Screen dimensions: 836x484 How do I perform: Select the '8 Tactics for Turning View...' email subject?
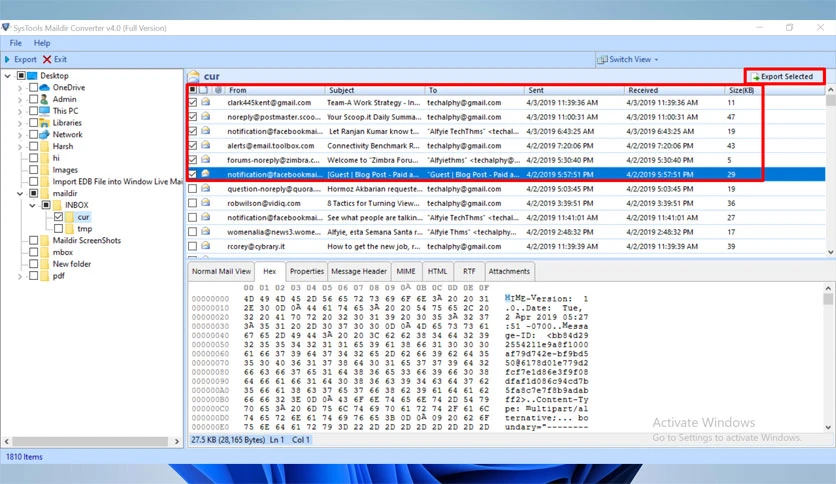pyautogui.click(x=373, y=203)
